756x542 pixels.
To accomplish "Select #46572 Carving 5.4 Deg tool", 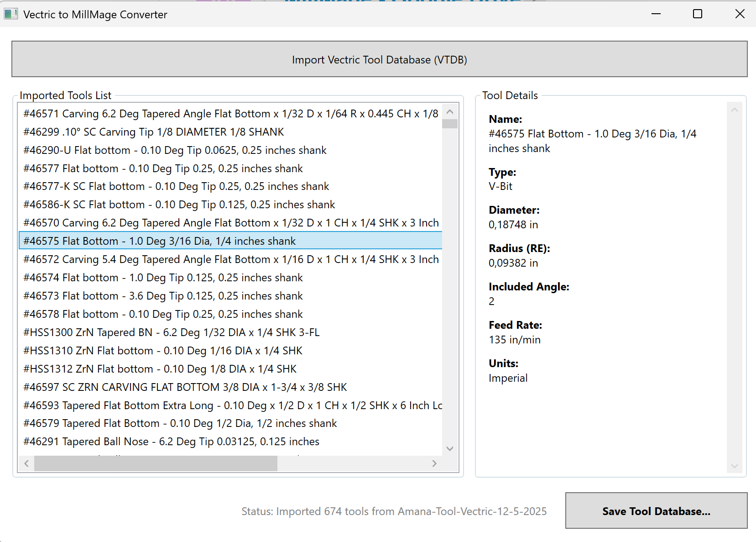I will coord(230,259).
